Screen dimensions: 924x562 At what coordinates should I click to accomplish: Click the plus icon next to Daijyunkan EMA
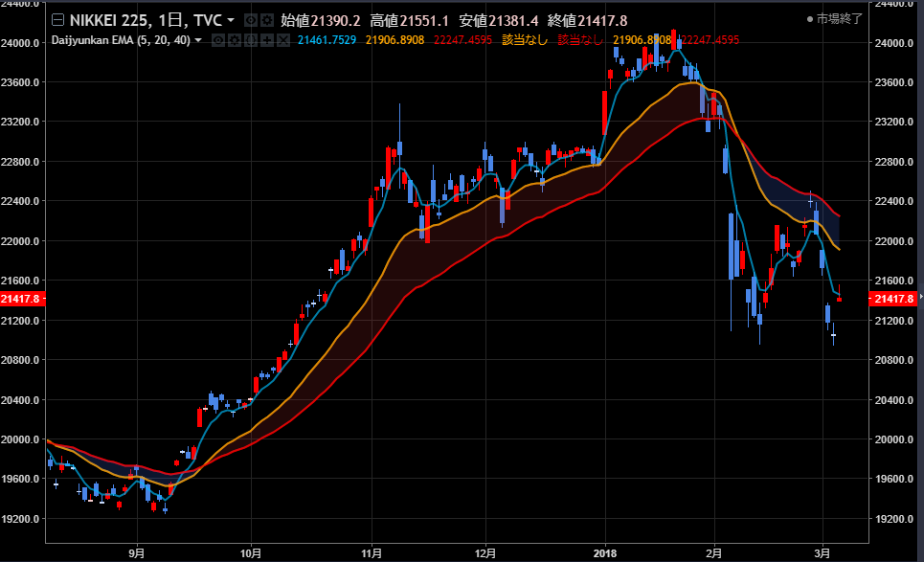267,40
